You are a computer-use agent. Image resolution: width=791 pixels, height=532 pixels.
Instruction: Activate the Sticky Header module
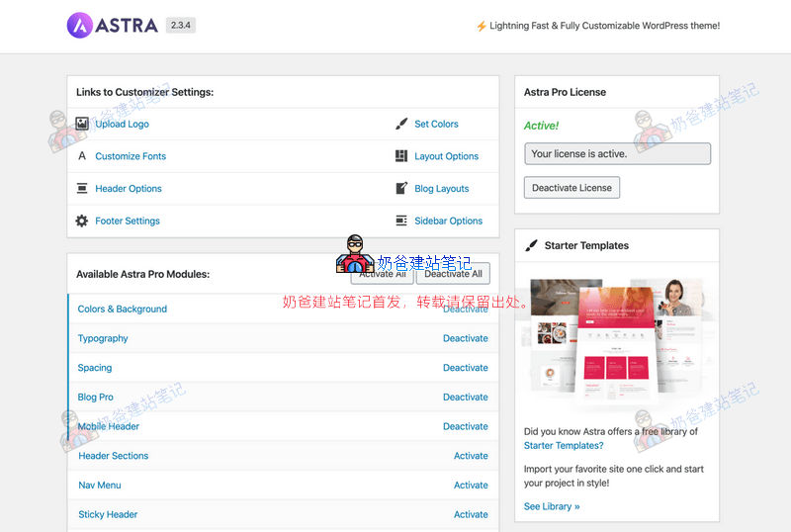471,515
